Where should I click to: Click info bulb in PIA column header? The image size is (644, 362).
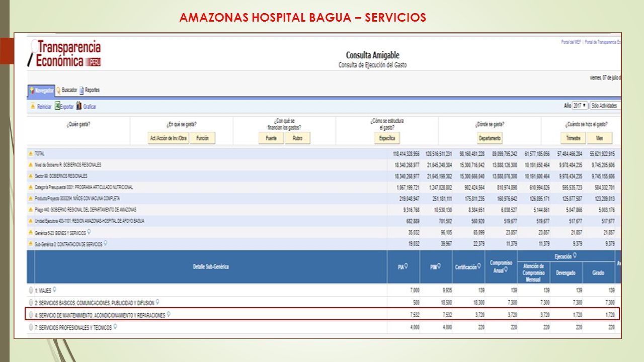406,266
